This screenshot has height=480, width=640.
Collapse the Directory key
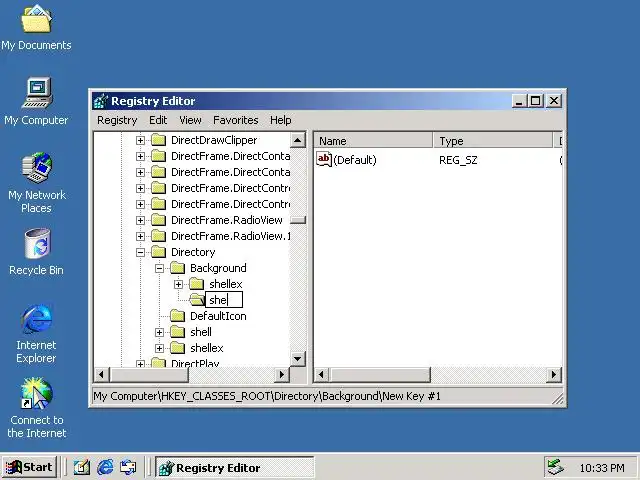tap(140, 252)
